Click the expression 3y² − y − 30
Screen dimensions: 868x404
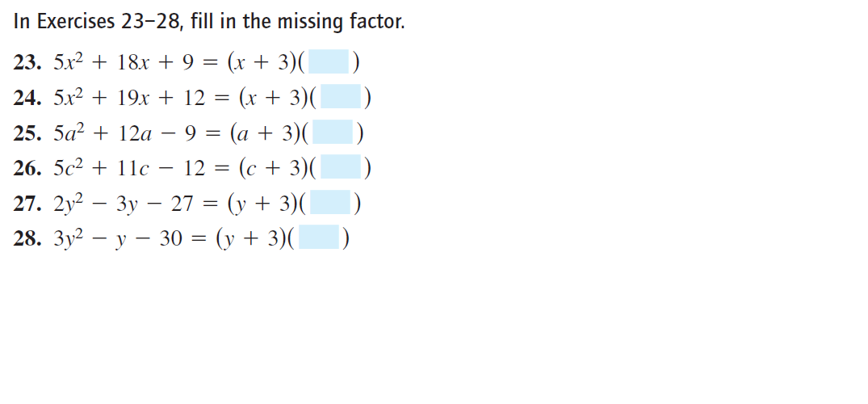click(x=118, y=238)
